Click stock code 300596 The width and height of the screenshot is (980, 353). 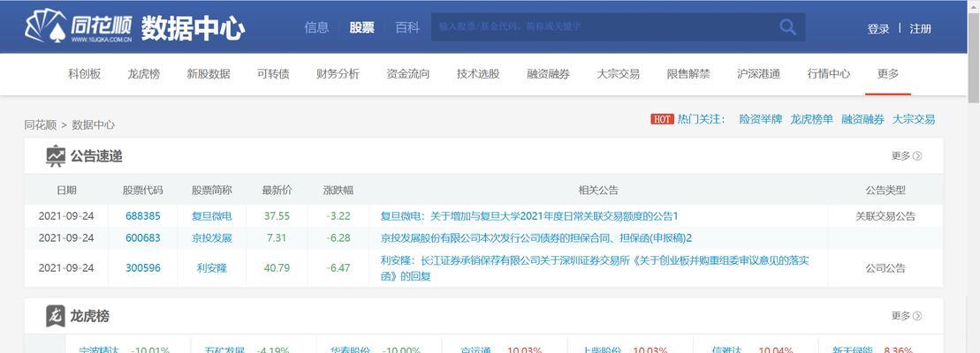coord(143,268)
